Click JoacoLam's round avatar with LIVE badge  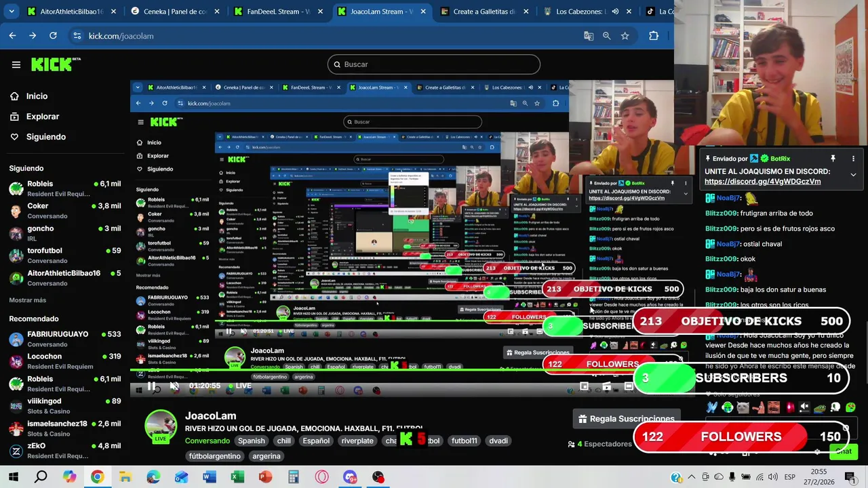[161, 426]
